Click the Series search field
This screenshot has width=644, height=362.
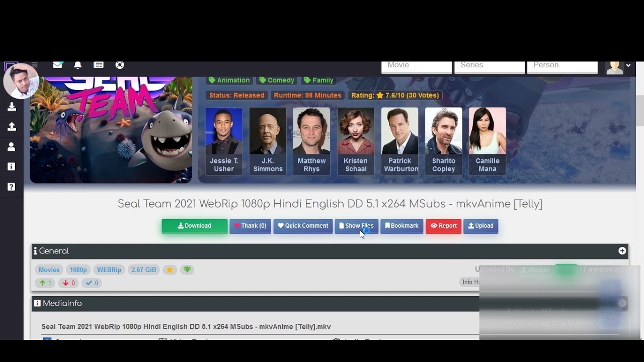tap(490, 67)
